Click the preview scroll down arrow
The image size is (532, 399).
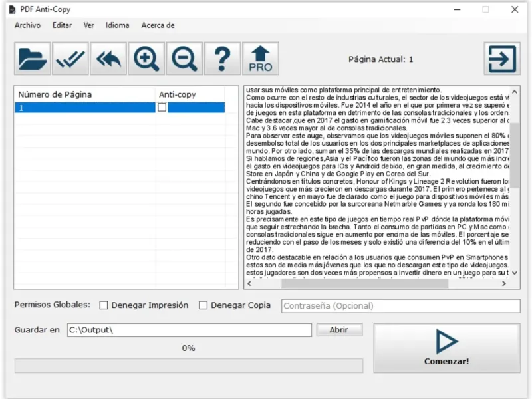point(514,273)
